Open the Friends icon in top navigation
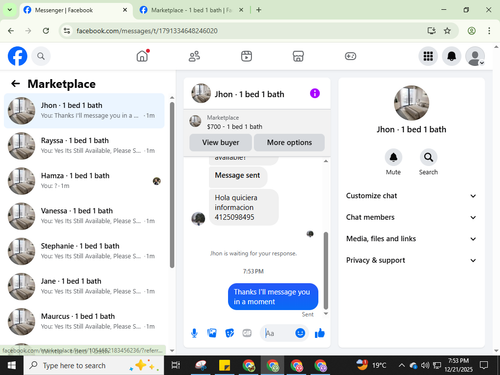The height and width of the screenshot is (375, 500). pos(194,56)
